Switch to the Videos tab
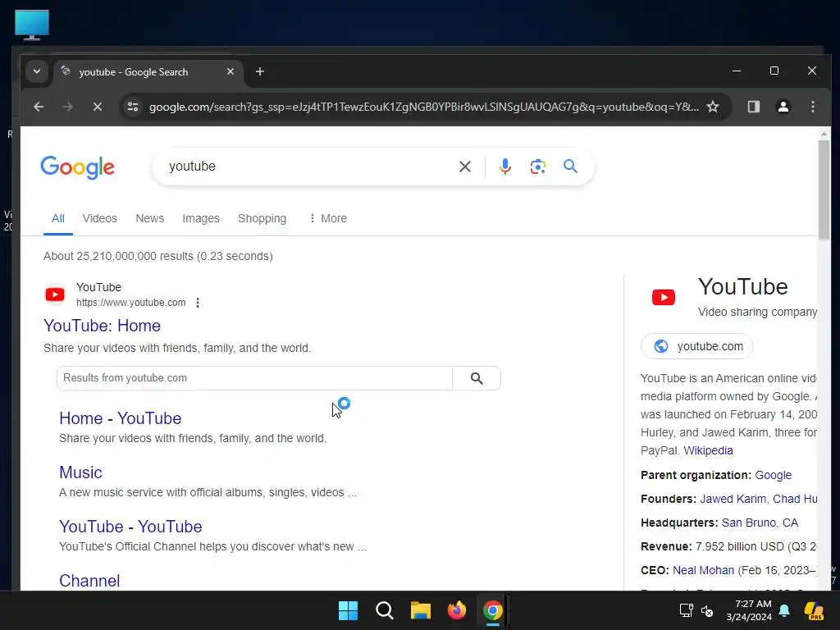 (99, 218)
